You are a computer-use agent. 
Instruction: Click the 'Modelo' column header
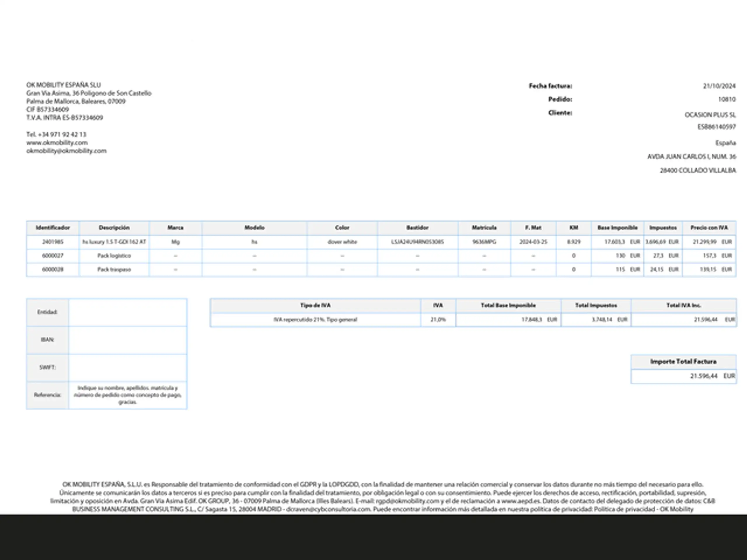point(255,228)
